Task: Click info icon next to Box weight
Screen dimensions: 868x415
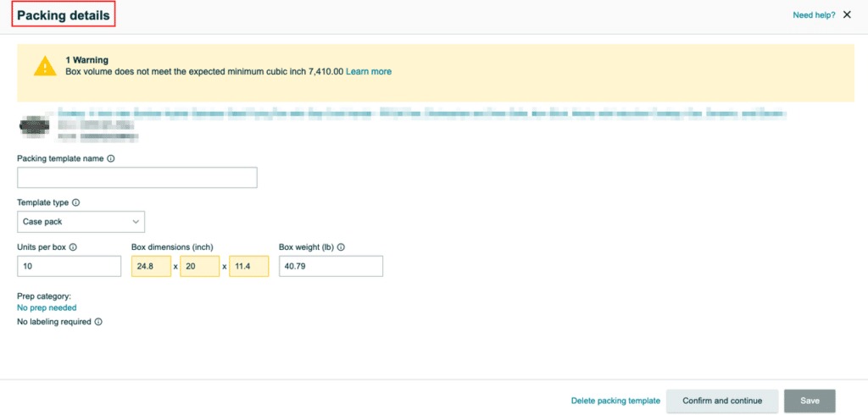Action: (x=341, y=247)
